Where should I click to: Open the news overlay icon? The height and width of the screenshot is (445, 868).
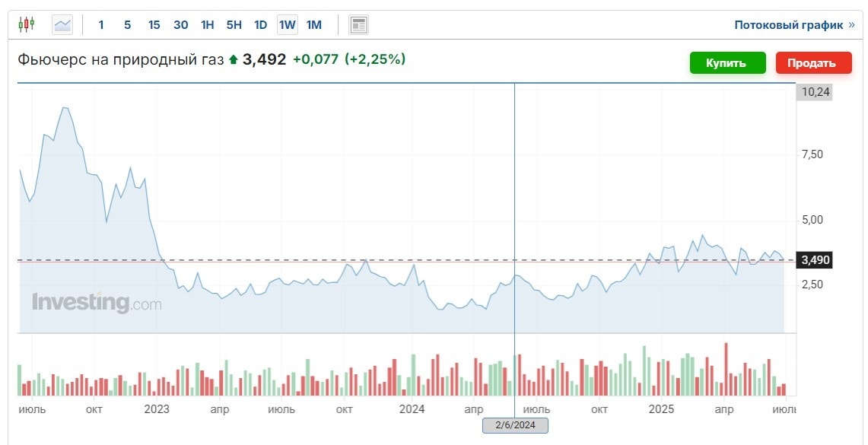tap(358, 24)
